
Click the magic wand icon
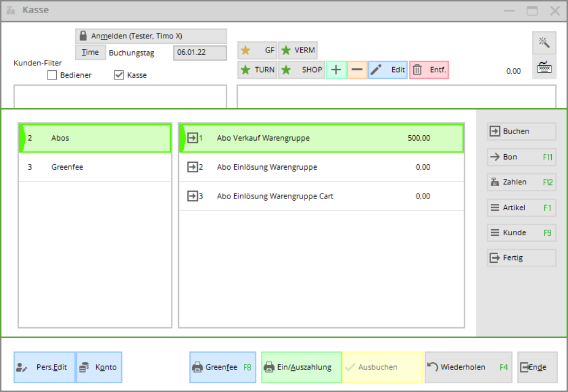pos(544,42)
